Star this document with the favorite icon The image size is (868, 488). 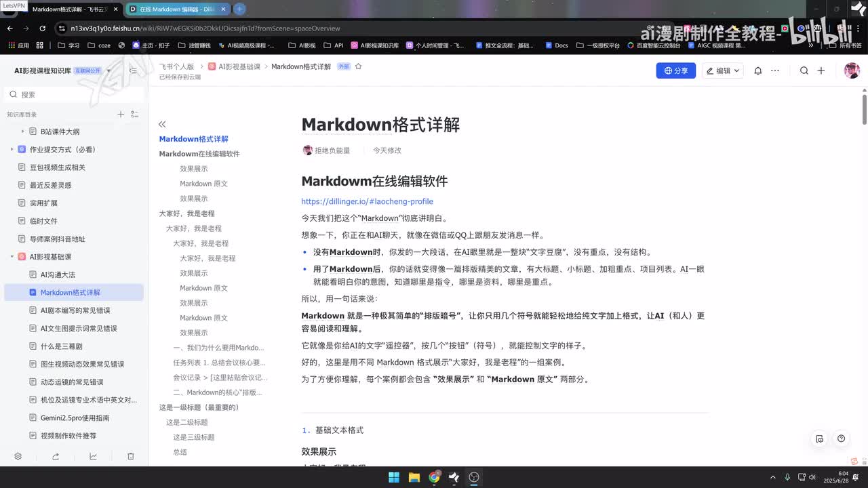coord(359,66)
